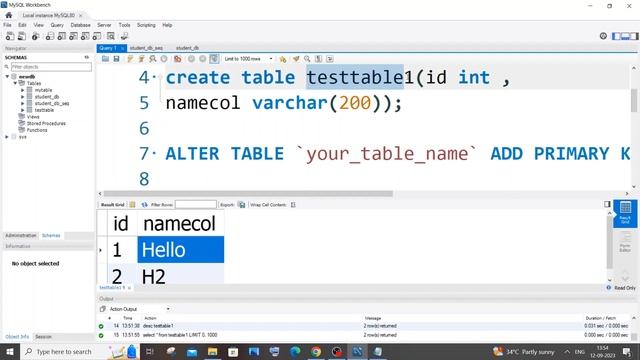Switch to the student_db_seq tab
640x360 pixels.
(x=146, y=48)
